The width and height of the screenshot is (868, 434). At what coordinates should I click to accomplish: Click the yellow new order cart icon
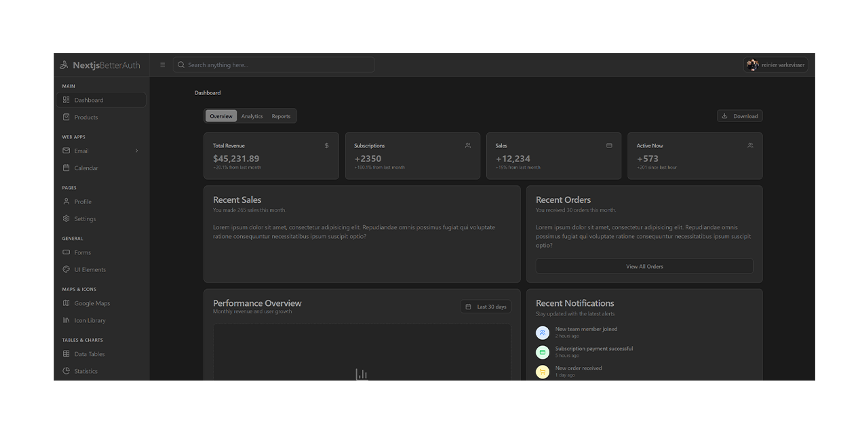click(x=542, y=372)
